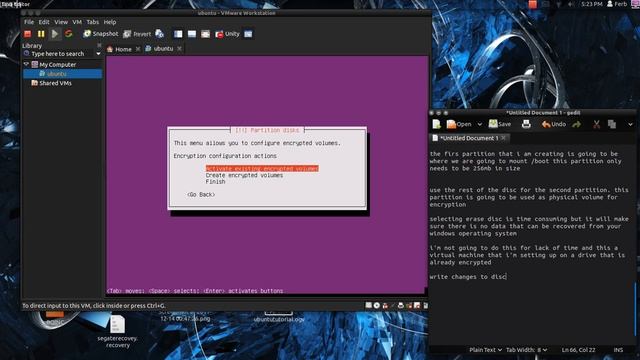Click the thumbnail bar view icon
The image size is (640, 360).
tap(191, 34)
